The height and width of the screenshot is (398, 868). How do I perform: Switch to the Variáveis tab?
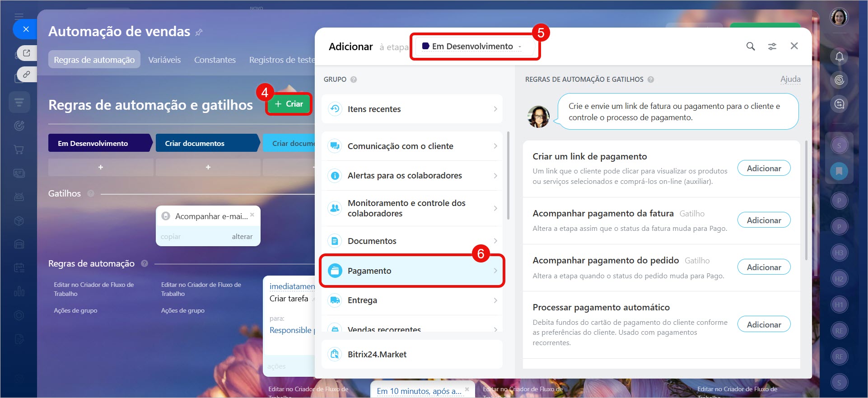coord(164,60)
